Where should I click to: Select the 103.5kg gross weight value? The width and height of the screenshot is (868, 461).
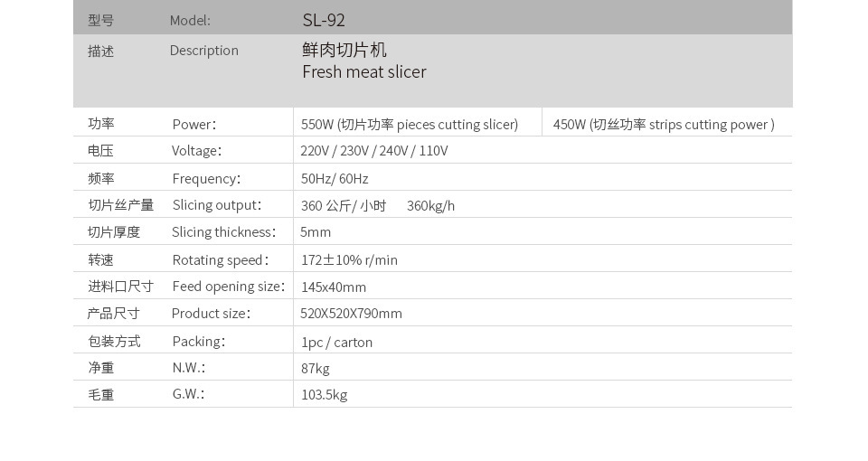(324, 395)
